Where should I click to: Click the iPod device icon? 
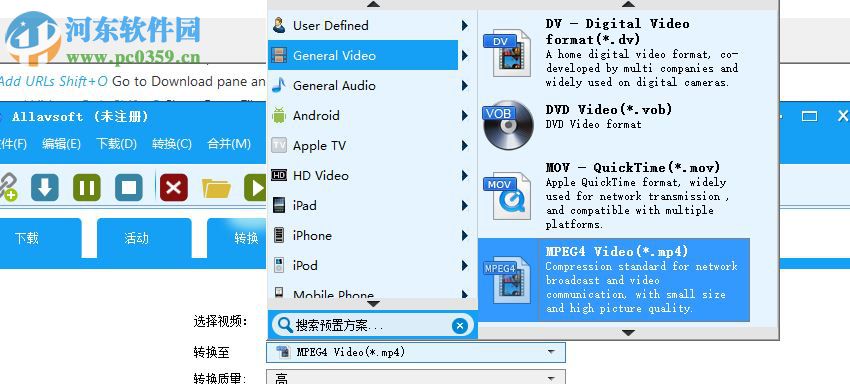pos(279,265)
